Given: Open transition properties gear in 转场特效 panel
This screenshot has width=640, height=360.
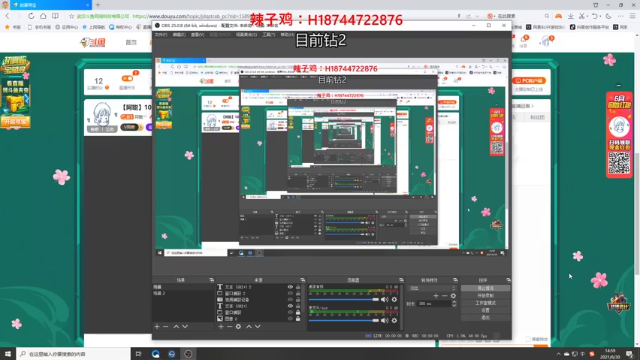Looking at the screenshot, I should coord(453,296).
